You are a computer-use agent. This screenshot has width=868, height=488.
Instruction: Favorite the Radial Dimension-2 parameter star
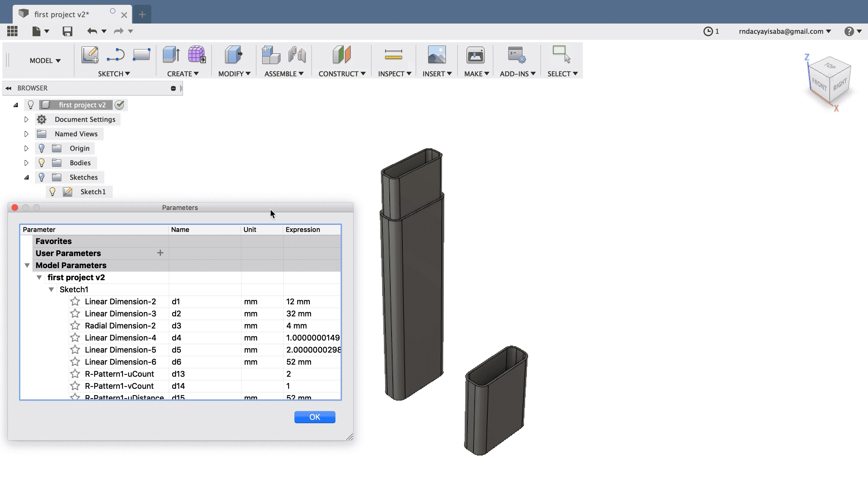(75, 325)
